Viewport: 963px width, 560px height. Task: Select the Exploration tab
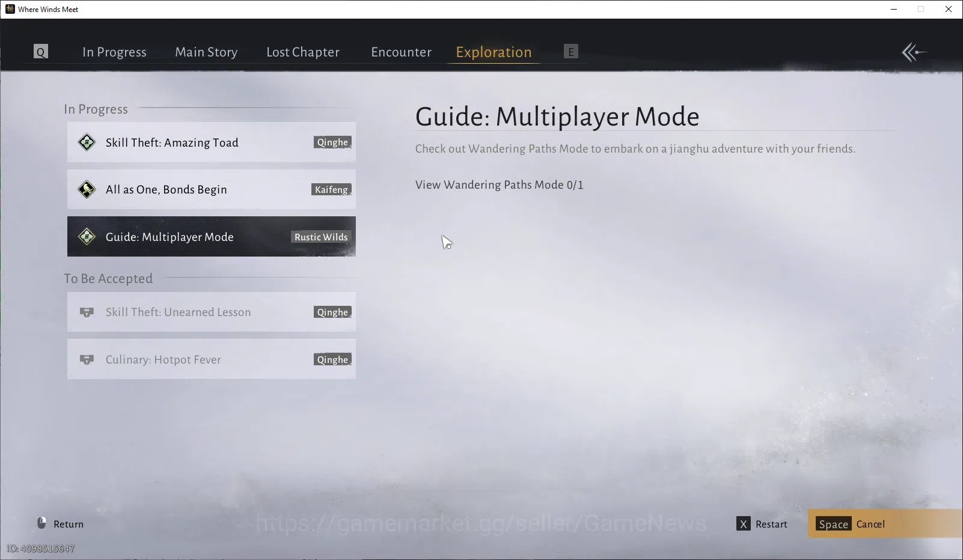[494, 52]
